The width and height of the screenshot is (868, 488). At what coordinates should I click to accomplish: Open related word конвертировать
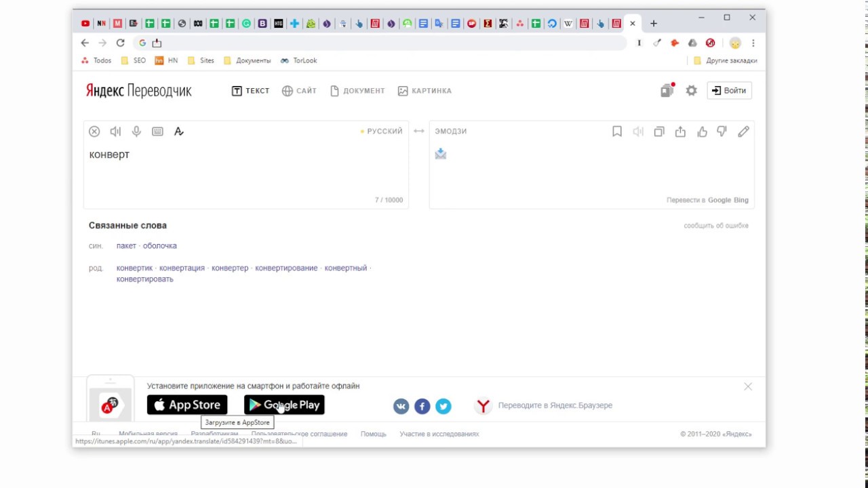145,279
